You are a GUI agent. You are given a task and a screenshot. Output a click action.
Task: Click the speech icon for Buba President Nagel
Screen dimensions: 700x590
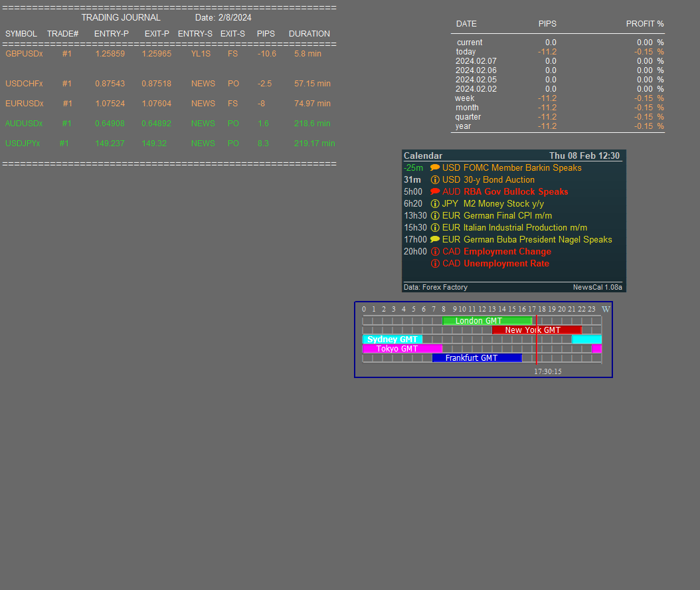pos(435,239)
